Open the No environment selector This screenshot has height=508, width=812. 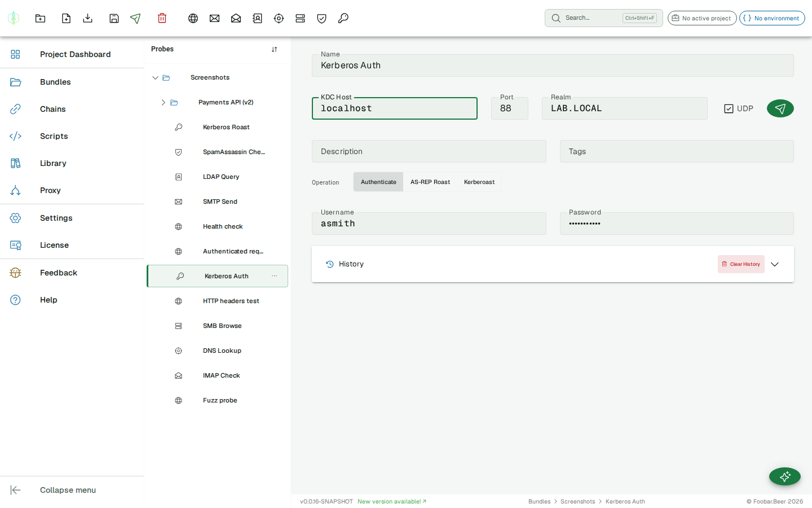[x=772, y=18]
